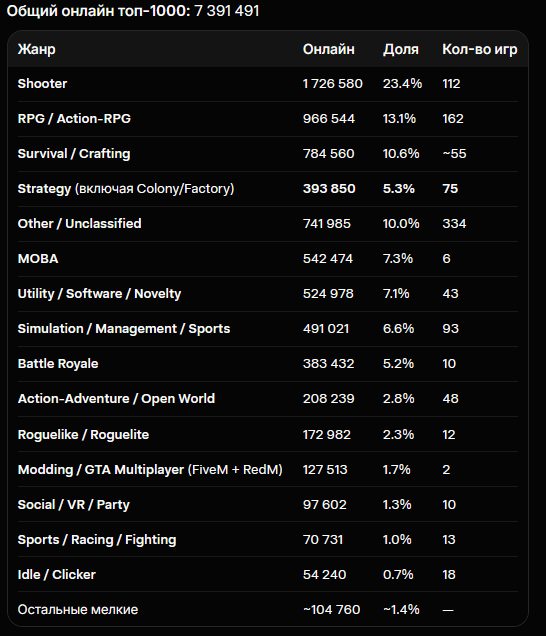Click the Жанр column header
The height and width of the screenshot is (636, 546).
pyautogui.click(x=37, y=49)
